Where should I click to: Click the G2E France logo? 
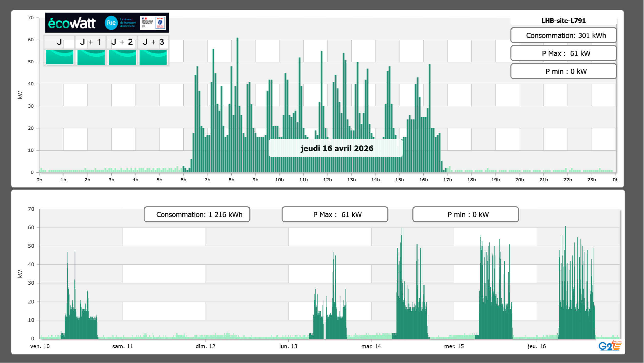click(610, 346)
